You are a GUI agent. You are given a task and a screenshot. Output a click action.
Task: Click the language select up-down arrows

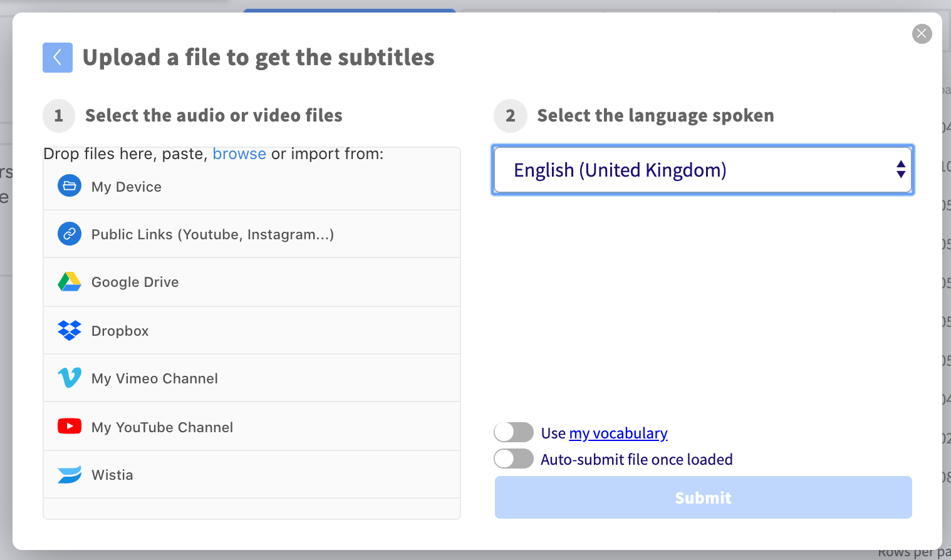(900, 170)
